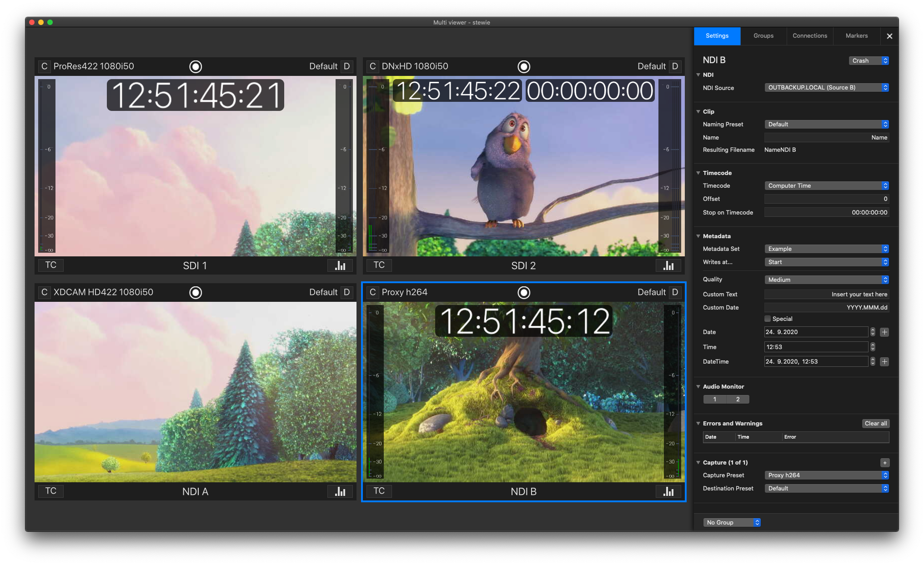Toggle TC display under SDI 2
The height and width of the screenshot is (565, 924).
pos(379,265)
